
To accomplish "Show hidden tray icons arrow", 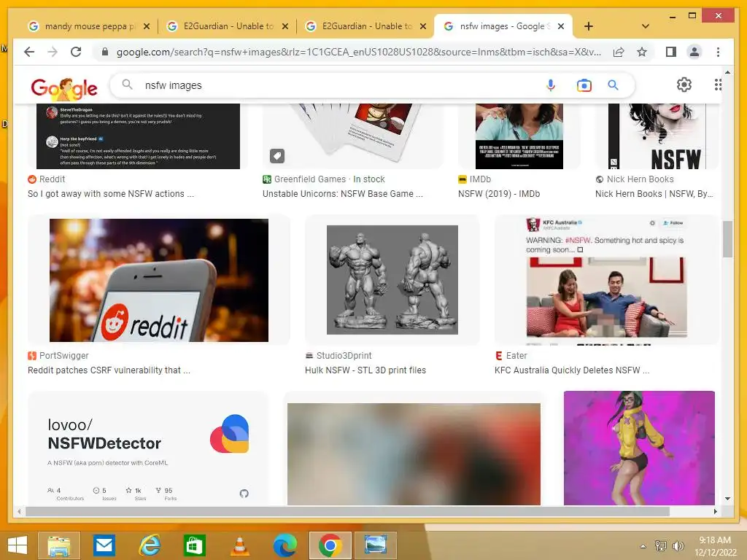I will pyautogui.click(x=643, y=546).
